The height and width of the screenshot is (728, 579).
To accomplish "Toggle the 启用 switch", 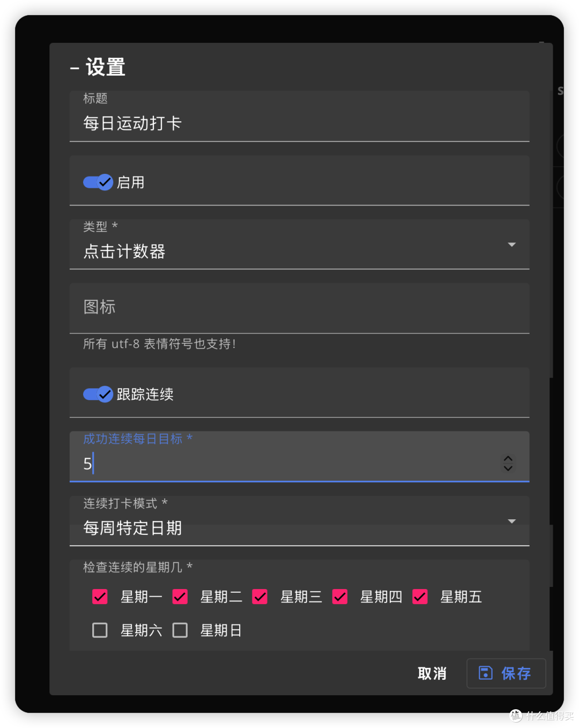I will pyautogui.click(x=98, y=182).
